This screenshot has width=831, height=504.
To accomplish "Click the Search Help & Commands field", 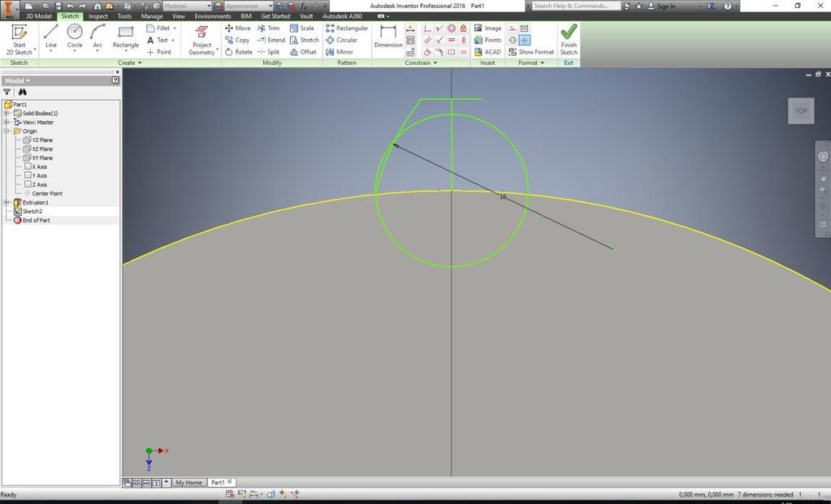I will [576, 6].
